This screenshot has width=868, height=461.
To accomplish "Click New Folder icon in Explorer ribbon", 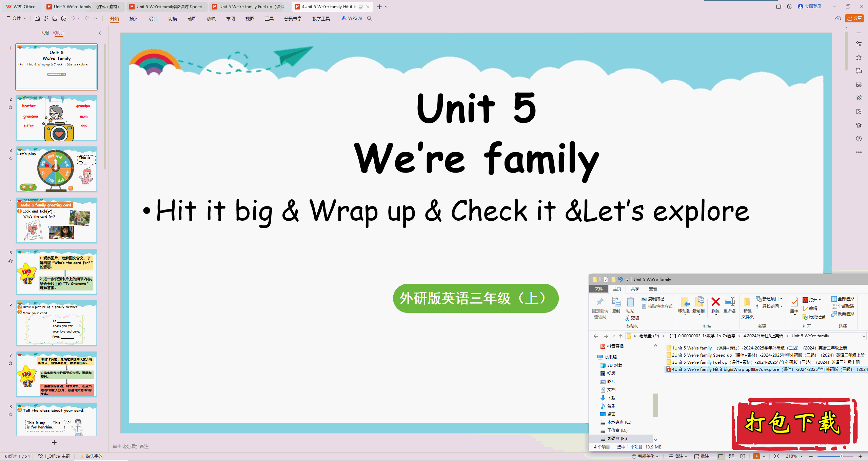I will 748,308.
